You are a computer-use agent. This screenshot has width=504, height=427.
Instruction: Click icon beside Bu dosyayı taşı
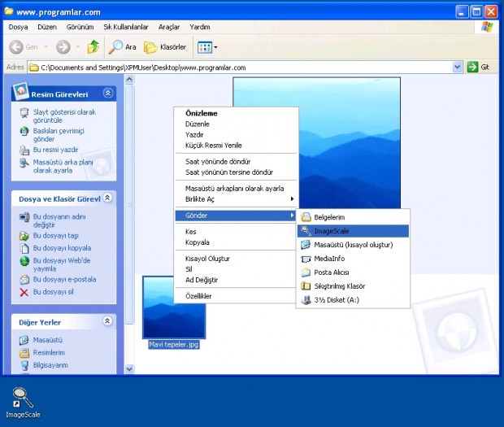(x=24, y=236)
